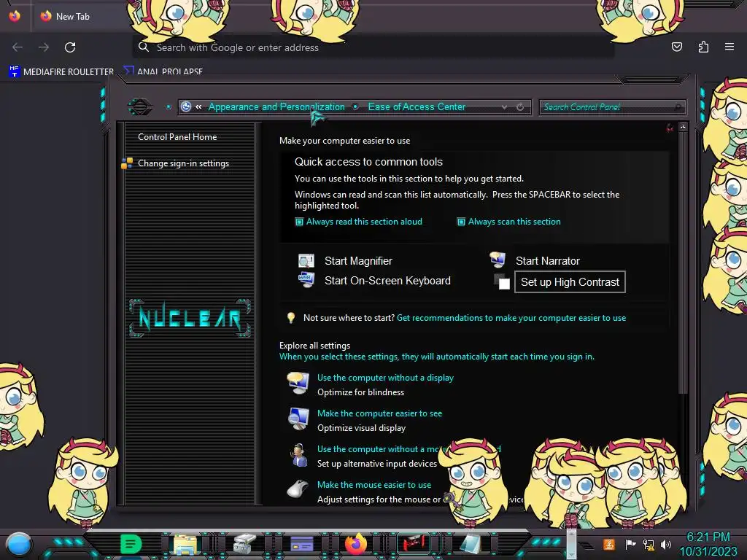747x560 pixels.
Task: Toggle 'Always read this section aloud' checkbox
Action: (299, 222)
